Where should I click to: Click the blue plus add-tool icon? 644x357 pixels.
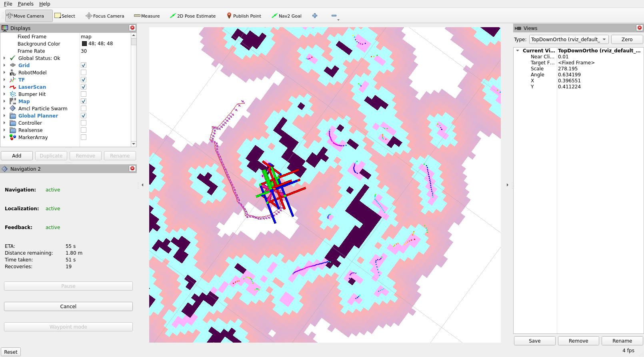click(x=315, y=16)
